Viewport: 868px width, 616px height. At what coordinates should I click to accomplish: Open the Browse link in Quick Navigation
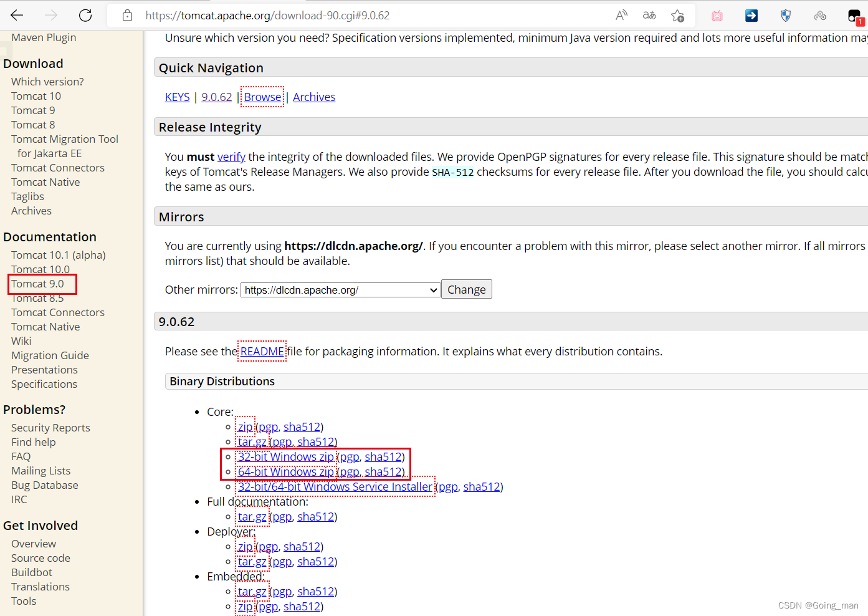(x=262, y=97)
